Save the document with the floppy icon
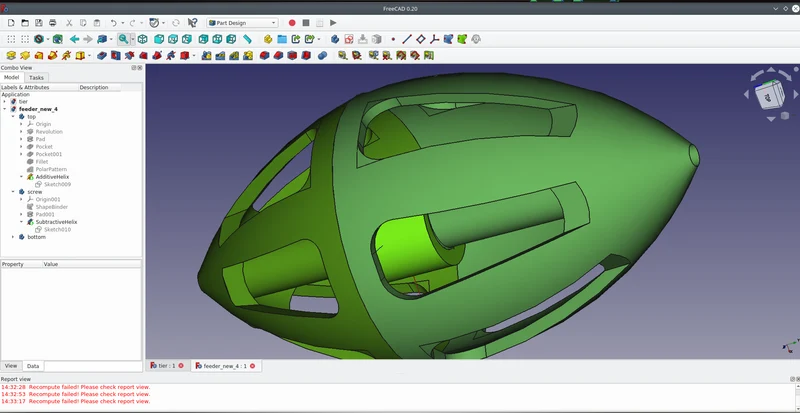Image resolution: width=800 pixels, height=413 pixels. click(39, 23)
